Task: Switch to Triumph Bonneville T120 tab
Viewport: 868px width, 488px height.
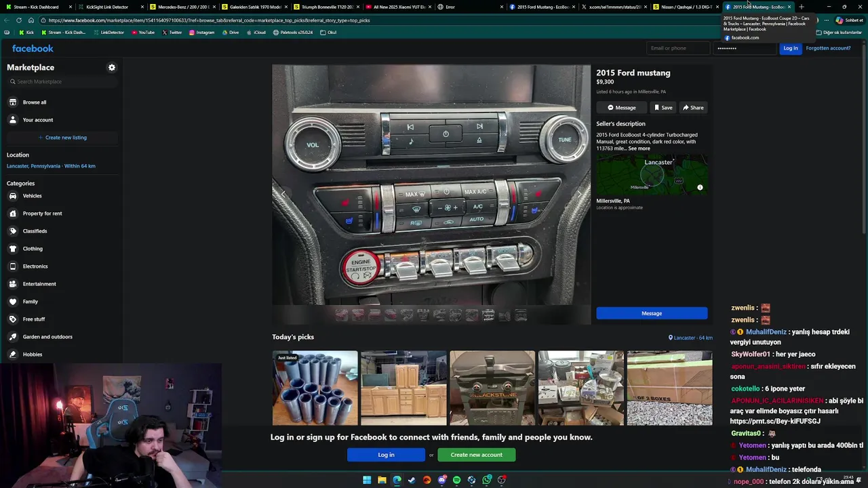Action: coord(327,7)
